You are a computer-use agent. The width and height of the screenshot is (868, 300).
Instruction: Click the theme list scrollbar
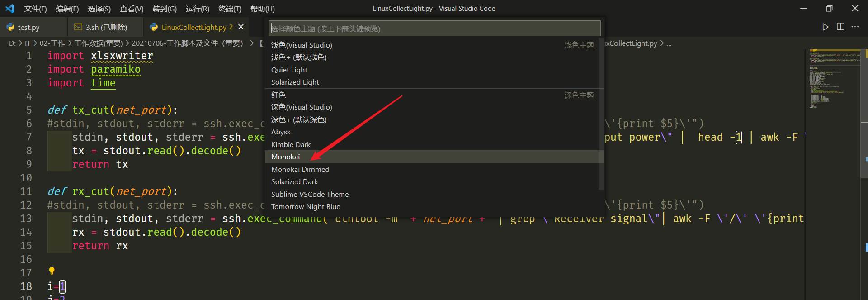coord(601,114)
